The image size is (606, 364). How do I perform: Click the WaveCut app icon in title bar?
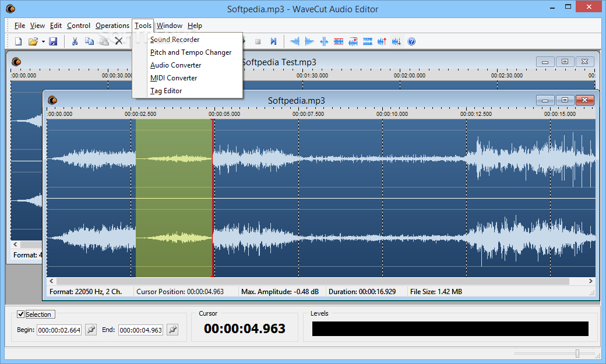click(10, 9)
